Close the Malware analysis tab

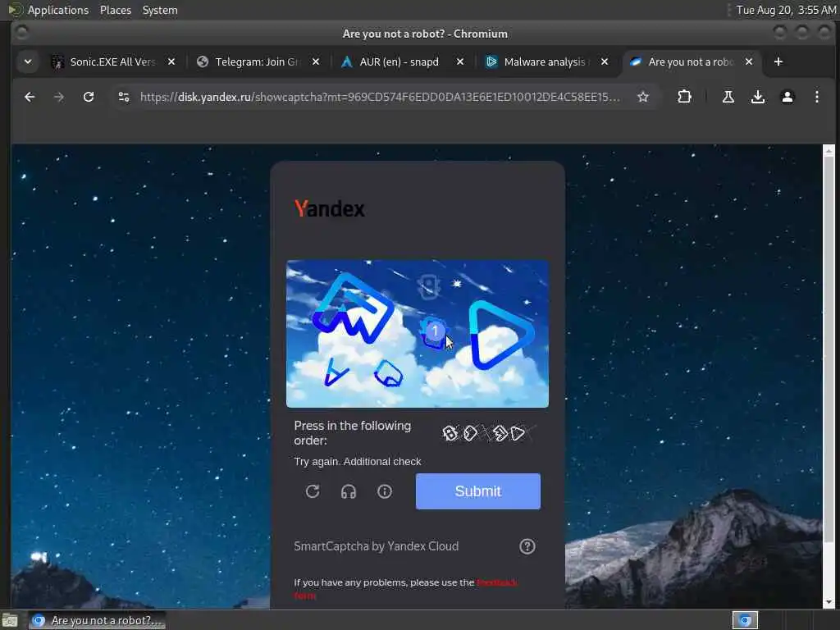point(605,62)
